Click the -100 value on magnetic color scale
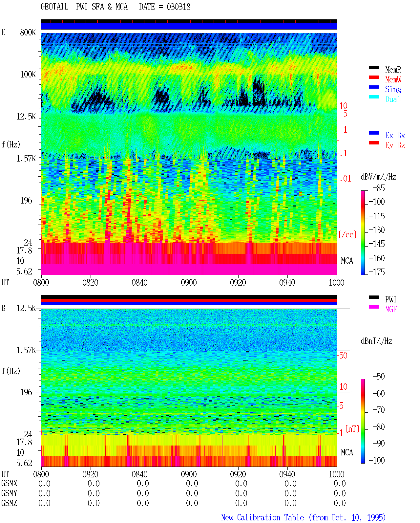This screenshot has height=523, width=420. pos(377,461)
